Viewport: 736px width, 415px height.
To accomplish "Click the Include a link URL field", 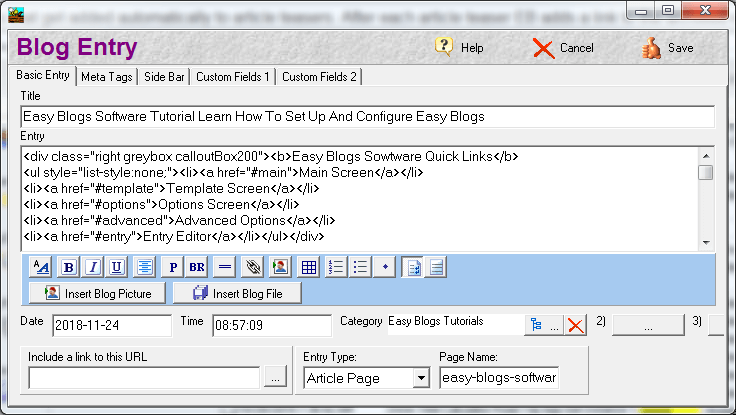I will click(144, 377).
